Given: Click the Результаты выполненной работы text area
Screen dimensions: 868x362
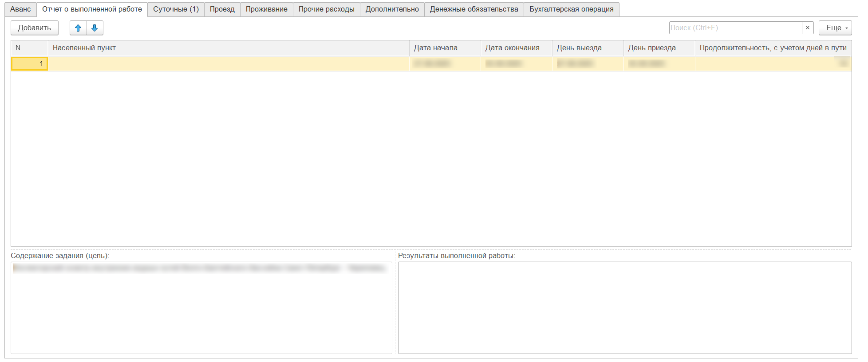Looking at the screenshot, I should pyautogui.click(x=624, y=307).
